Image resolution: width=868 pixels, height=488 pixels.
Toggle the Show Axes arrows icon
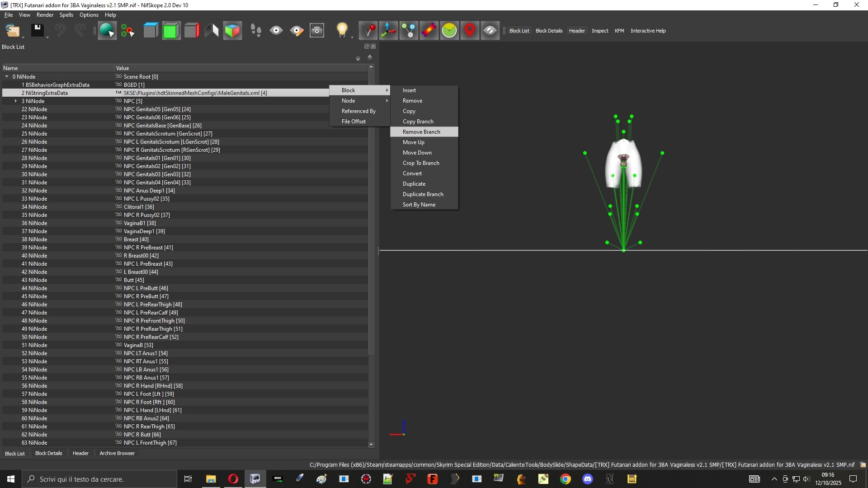[x=388, y=31]
